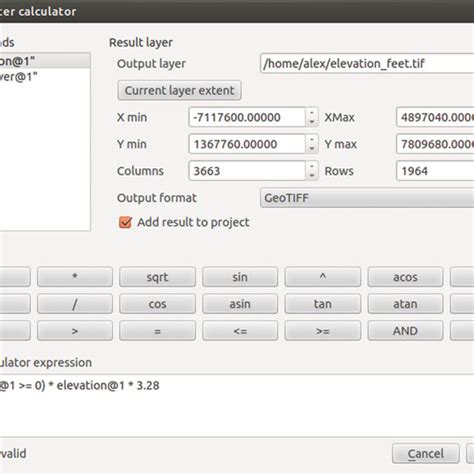The height and width of the screenshot is (474, 474).
Task: Insert the equals = operator
Action: [157, 331]
